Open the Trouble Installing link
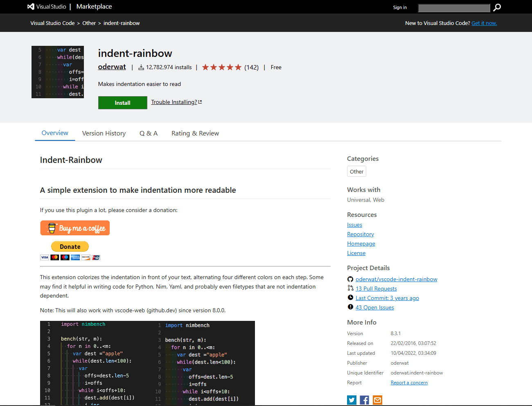The image size is (532, 406). tap(174, 102)
